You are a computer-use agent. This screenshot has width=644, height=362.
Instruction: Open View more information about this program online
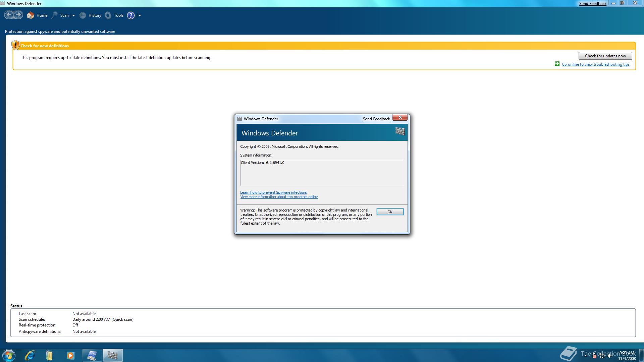pos(279,197)
